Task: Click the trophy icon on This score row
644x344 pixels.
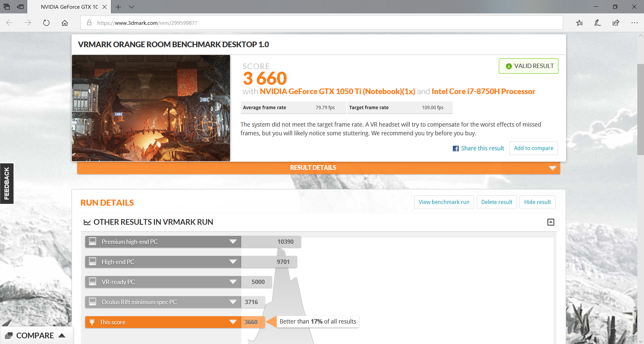Action: click(x=92, y=322)
